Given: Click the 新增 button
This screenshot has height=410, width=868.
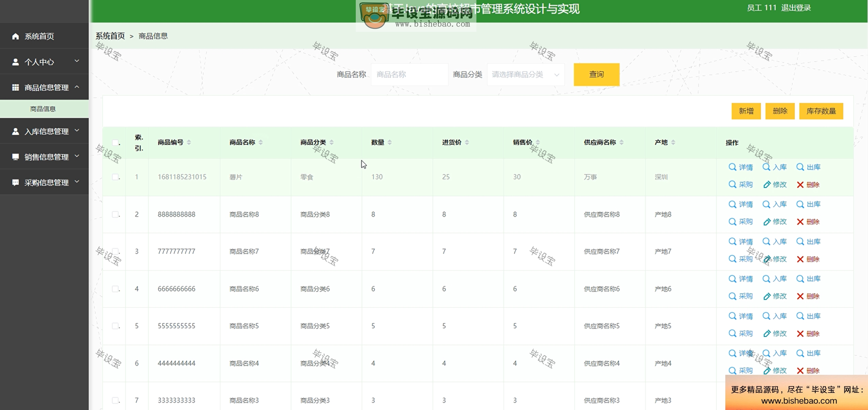Looking at the screenshot, I should pos(746,111).
